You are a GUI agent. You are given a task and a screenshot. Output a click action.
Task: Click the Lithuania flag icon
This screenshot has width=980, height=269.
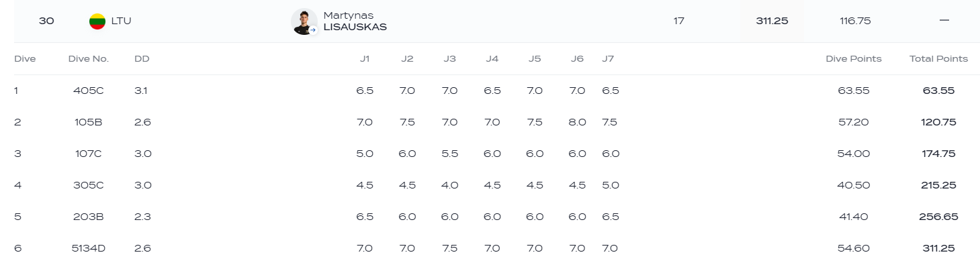(x=97, y=21)
